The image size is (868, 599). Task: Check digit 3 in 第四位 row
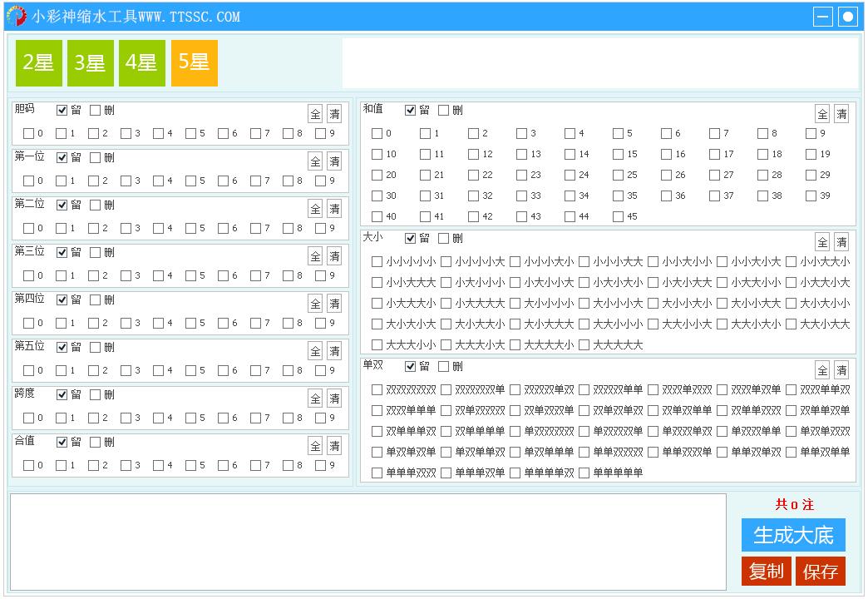[x=126, y=323]
